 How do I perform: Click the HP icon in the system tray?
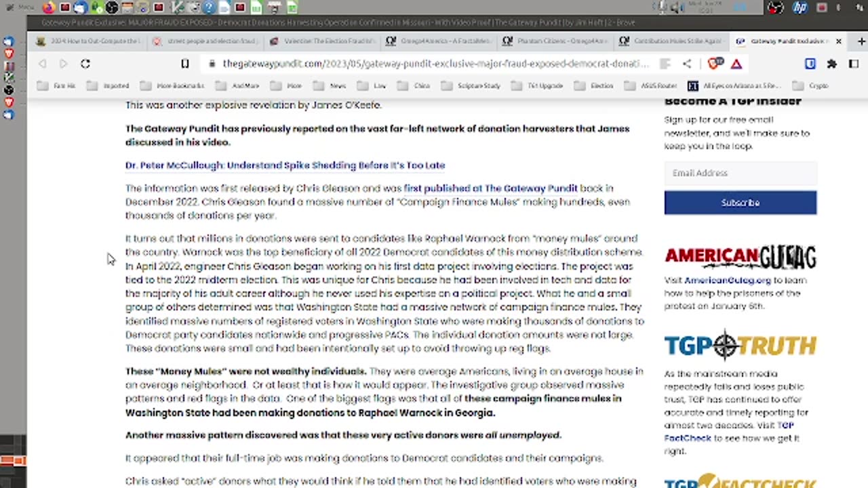[x=800, y=8]
